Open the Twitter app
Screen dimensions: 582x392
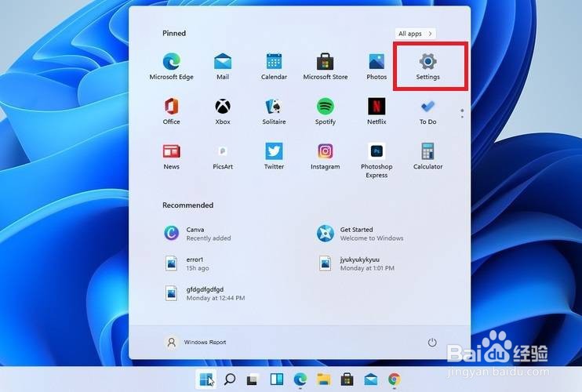click(274, 156)
